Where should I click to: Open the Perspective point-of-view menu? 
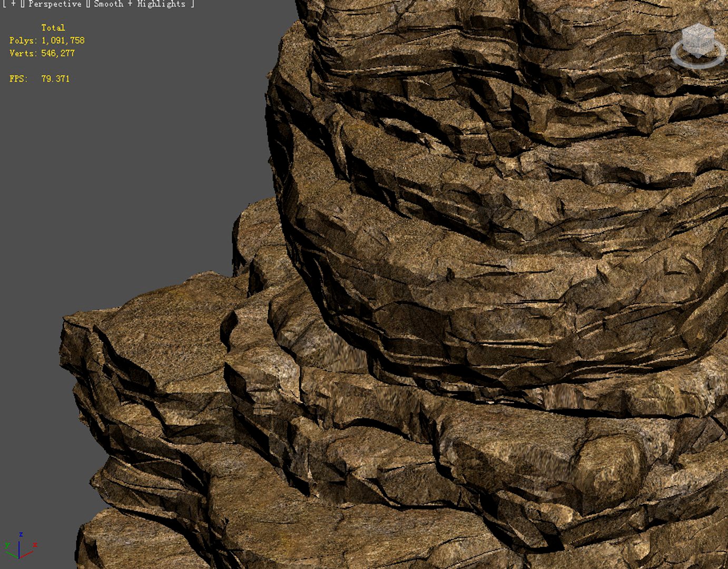[x=54, y=4]
